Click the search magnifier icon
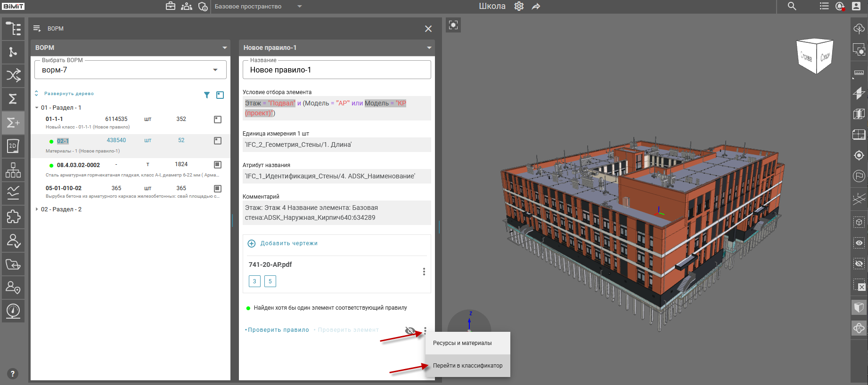 click(792, 7)
